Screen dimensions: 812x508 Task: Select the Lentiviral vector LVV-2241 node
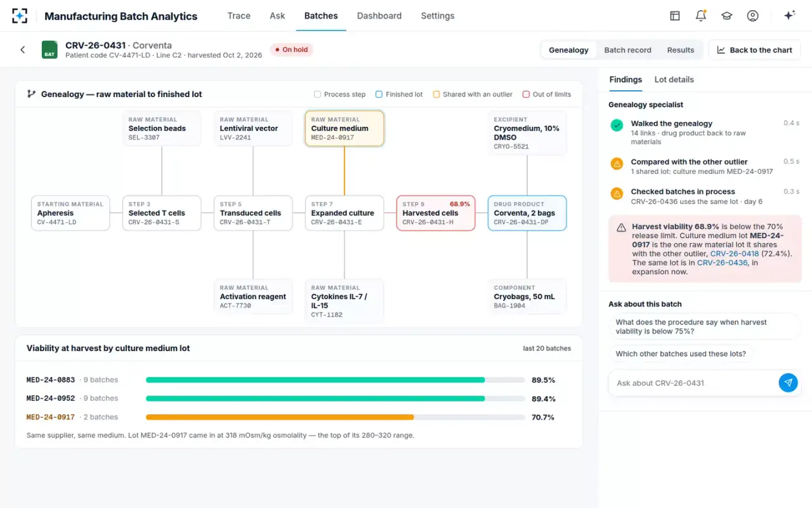click(253, 128)
